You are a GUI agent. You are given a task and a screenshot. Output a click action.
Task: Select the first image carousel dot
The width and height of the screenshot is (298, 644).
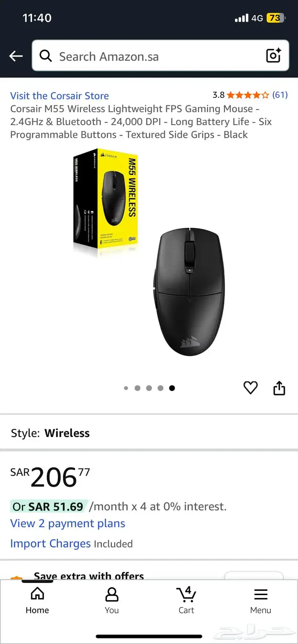tap(126, 388)
